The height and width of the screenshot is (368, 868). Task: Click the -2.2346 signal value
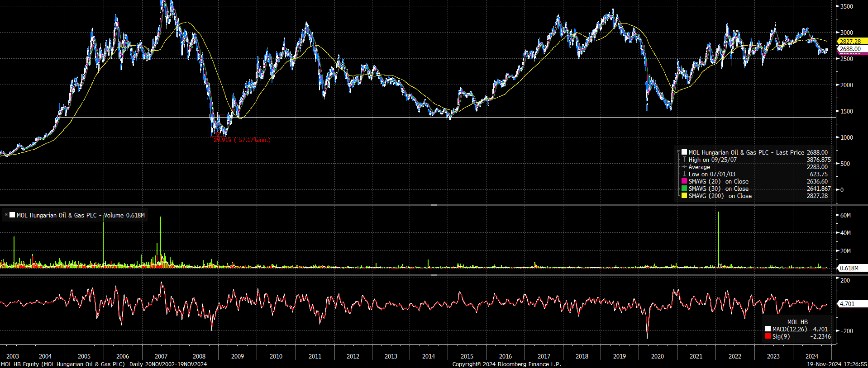tap(820, 336)
